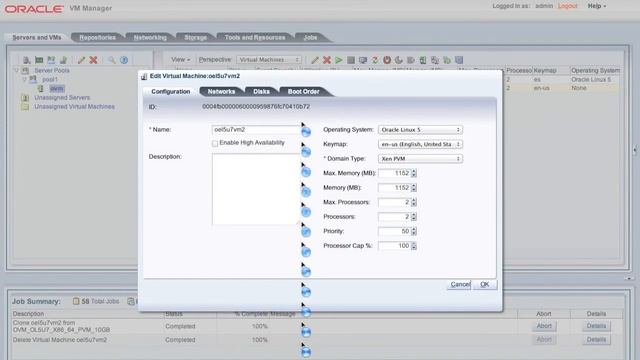640x360 pixels.
Task: Click the monitor Launch Console icon
Action: click(363, 60)
